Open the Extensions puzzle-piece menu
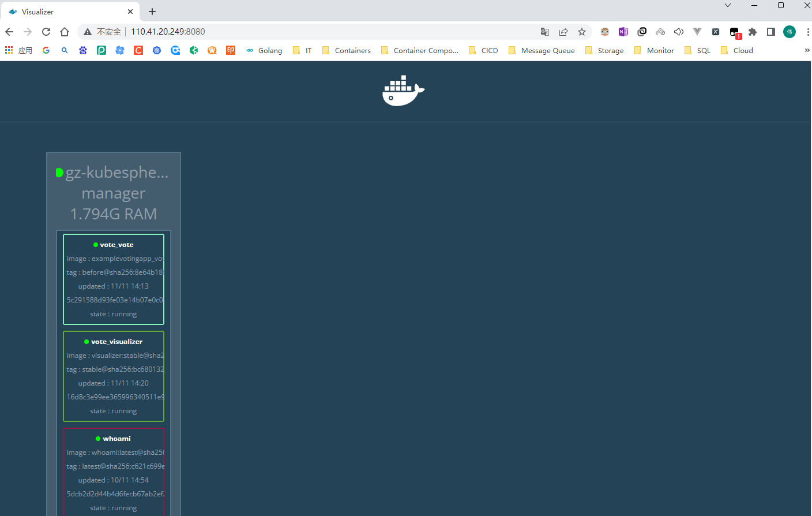812x516 pixels. [753, 32]
